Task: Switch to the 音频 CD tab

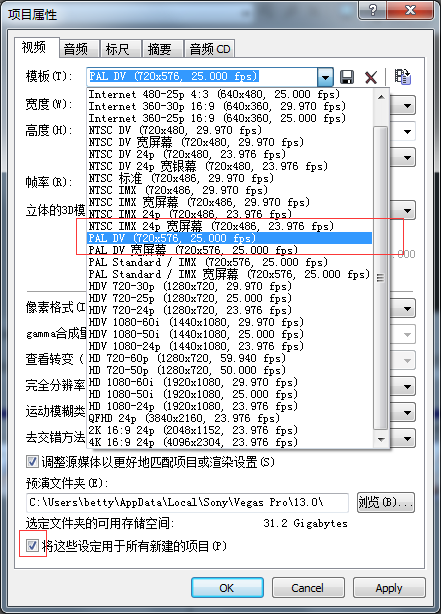Action: 210,49
